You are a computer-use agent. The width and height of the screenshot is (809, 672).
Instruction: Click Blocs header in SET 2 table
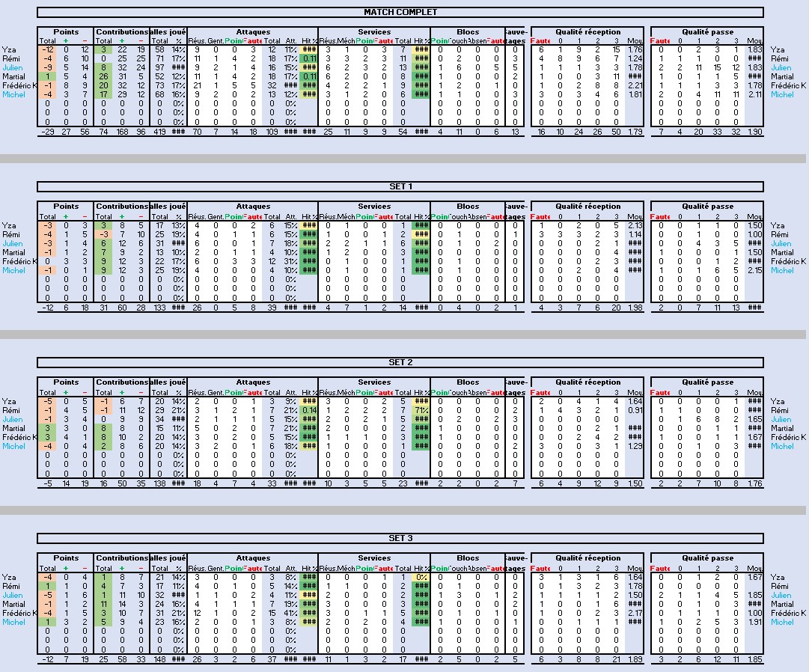point(468,382)
